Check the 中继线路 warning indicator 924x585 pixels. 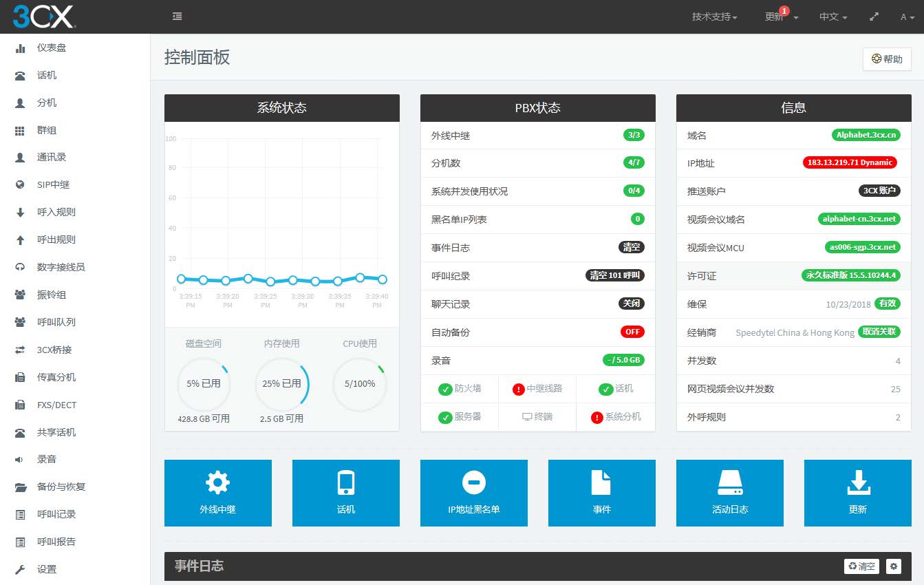(520, 388)
